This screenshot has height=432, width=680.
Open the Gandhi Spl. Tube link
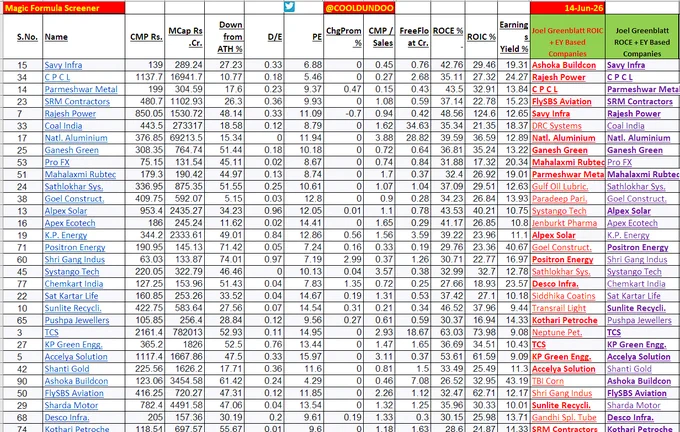click(564, 417)
